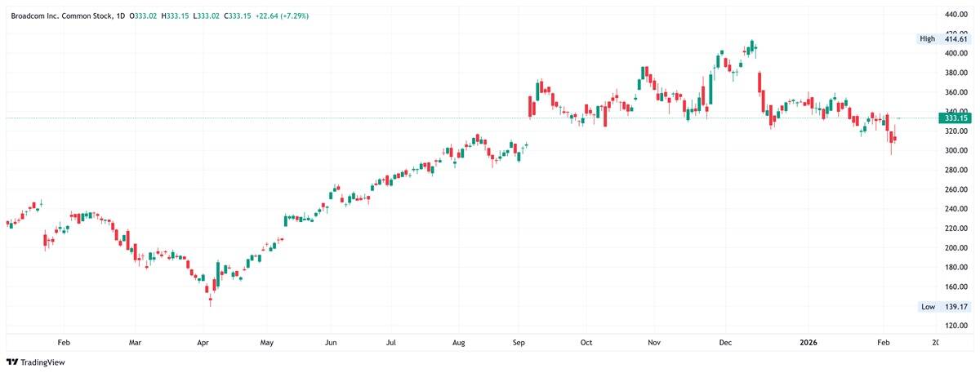Click the 200.00 price axis label
The image size is (980, 373).
tap(955, 248)
